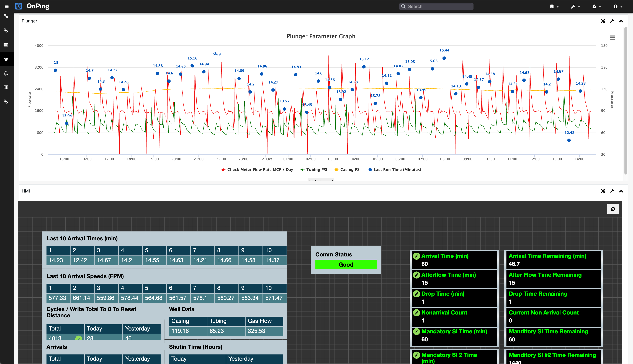The image size is (633, 364).
Task: Collapse the Plunger panel chevron
Action: [621, 21]
